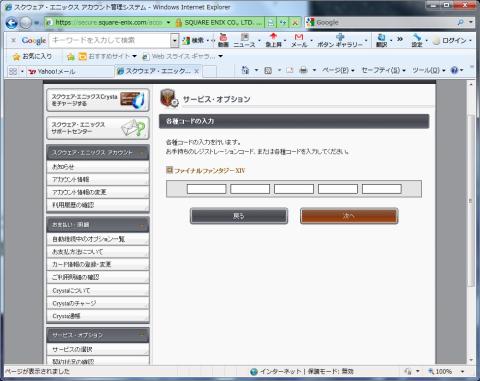Open the Home button dropdown arrow
The image size is (480, 381).
[x=256, y=70]
